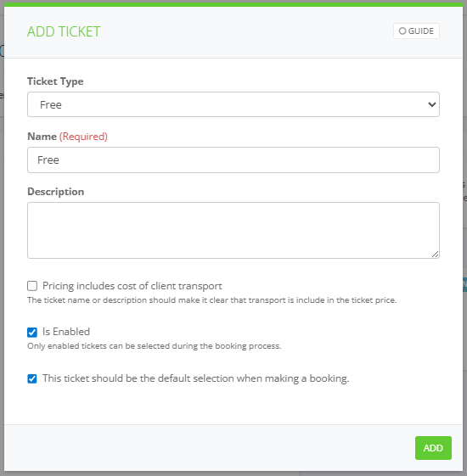Uncheck the default selection checkbox
This screenshot has height=476, width=467.
point(32,379)
